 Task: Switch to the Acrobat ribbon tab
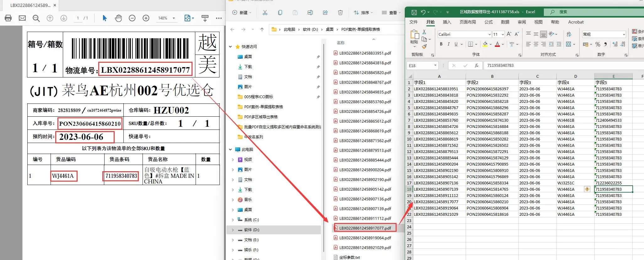[x=576, y=22]
